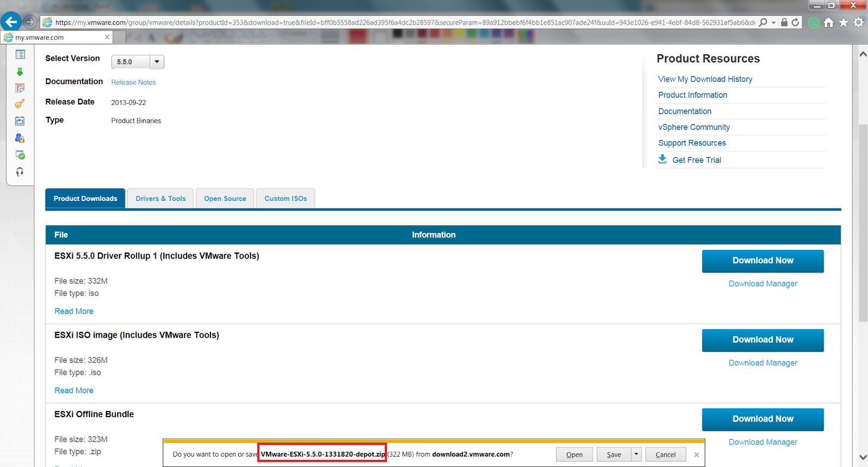Screen dimensions: 868x467
Task: Close the my.vmware.com tab
Action: point(107,37)
